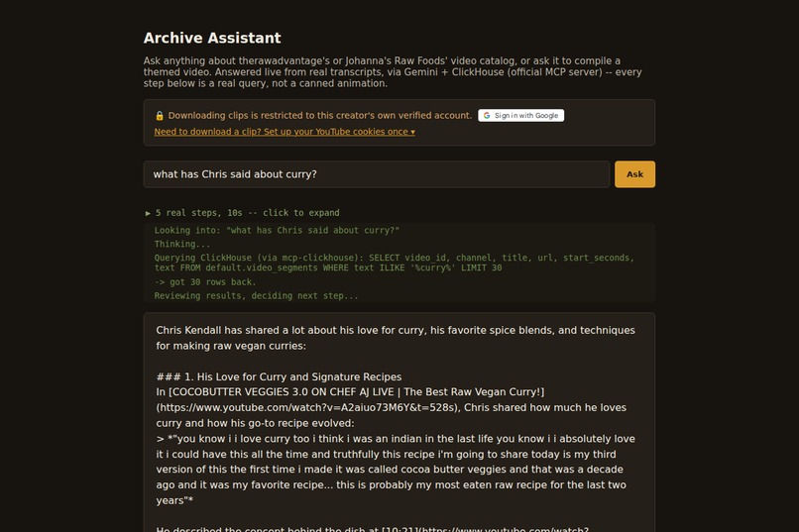The width and height of the screenshot is (799, 532).
Task: Open the YouTube cookies setup link
Action: (x=285, y=132)
